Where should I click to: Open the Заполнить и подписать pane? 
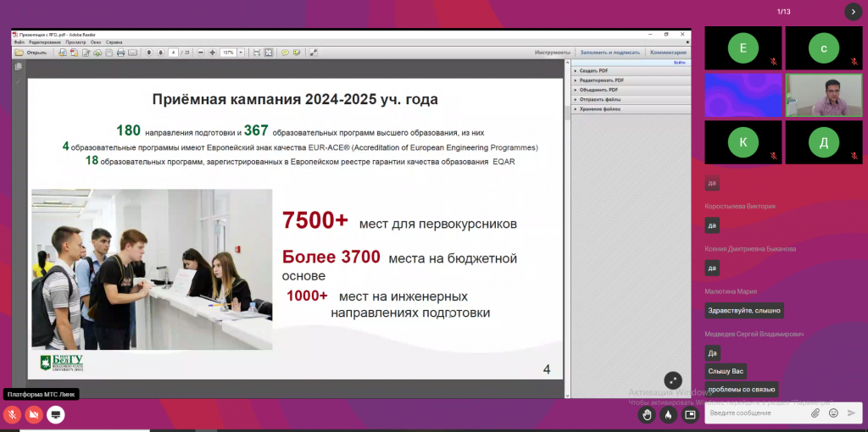pyautogui.click(x=610, y=53)
